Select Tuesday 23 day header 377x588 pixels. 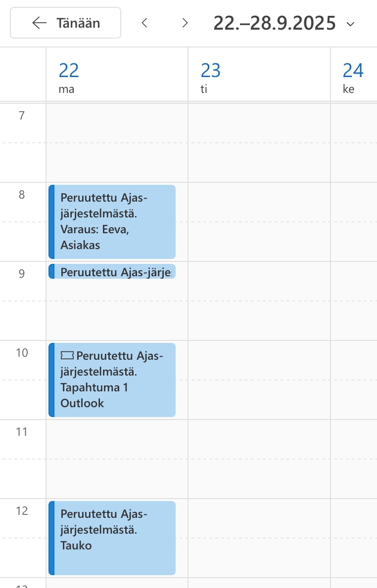pyautogui.click(x=210, y=76)
